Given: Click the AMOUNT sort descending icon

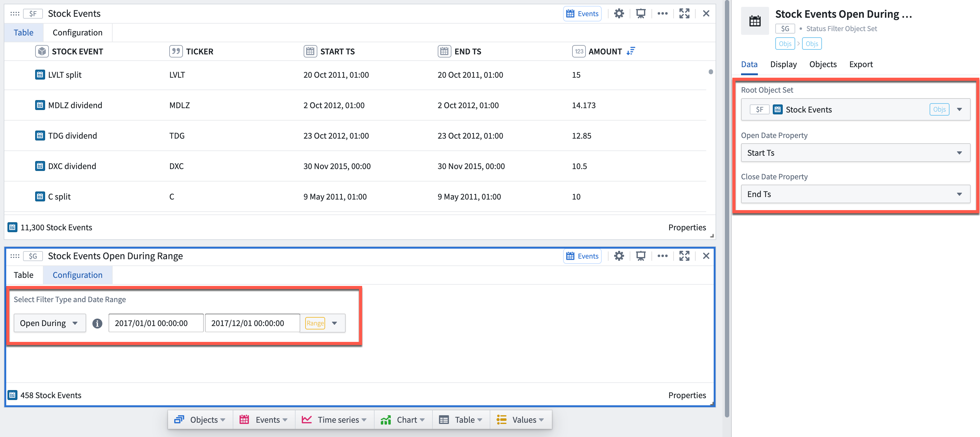Looking at the screenshot, I should [631, 51].
